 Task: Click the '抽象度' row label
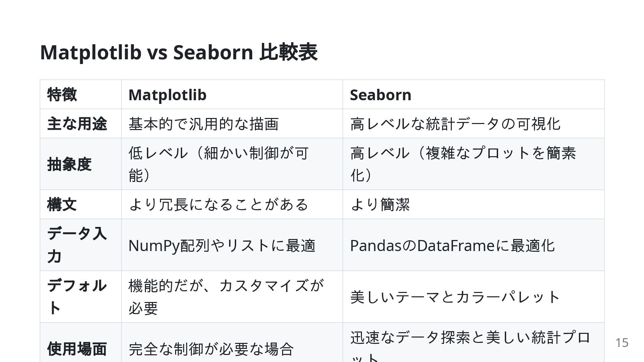[69, 164]
